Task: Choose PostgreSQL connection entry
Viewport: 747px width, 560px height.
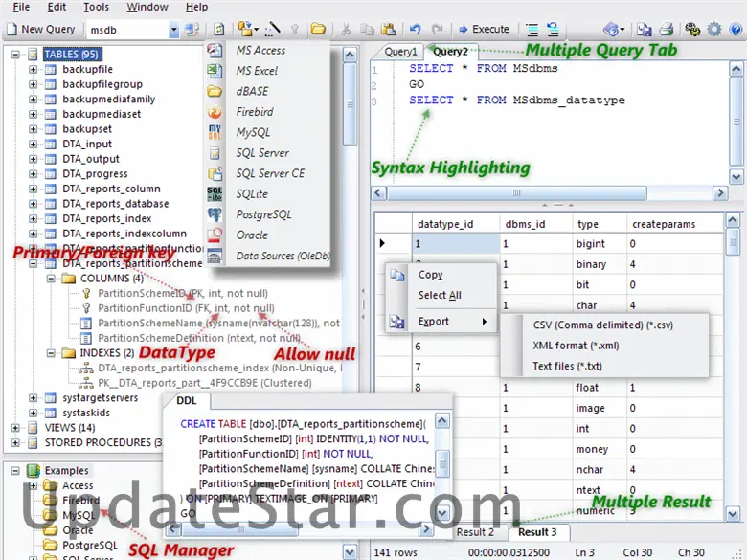Action: click(268, 214)
